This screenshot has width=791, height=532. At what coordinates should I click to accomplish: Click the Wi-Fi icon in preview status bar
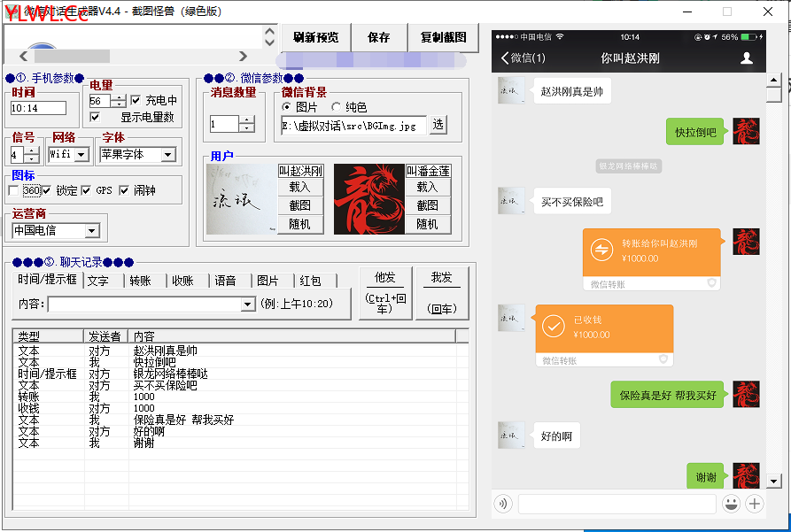pyautogui.click(x=560, y=36)
